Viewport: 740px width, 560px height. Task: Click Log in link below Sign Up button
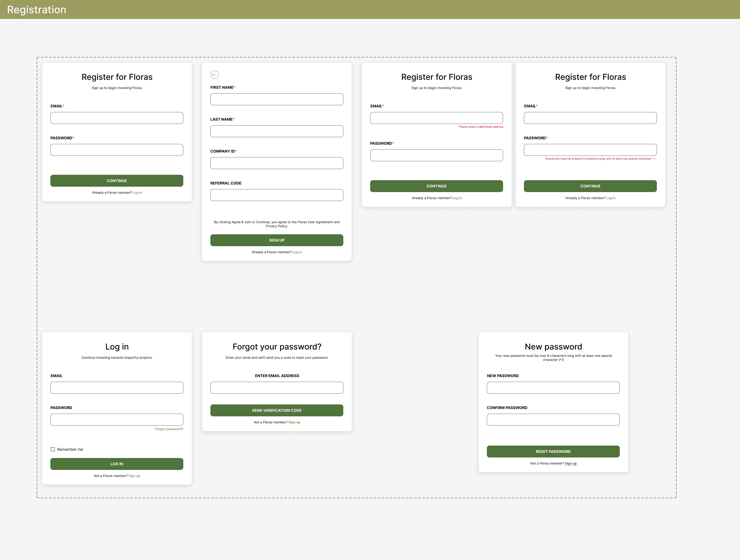(x=297, y=252)
